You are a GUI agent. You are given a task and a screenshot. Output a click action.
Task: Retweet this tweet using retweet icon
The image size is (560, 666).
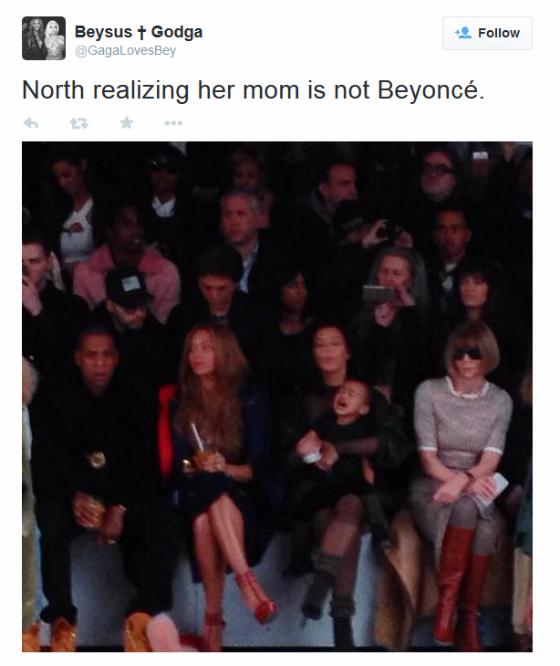point(79,123)
